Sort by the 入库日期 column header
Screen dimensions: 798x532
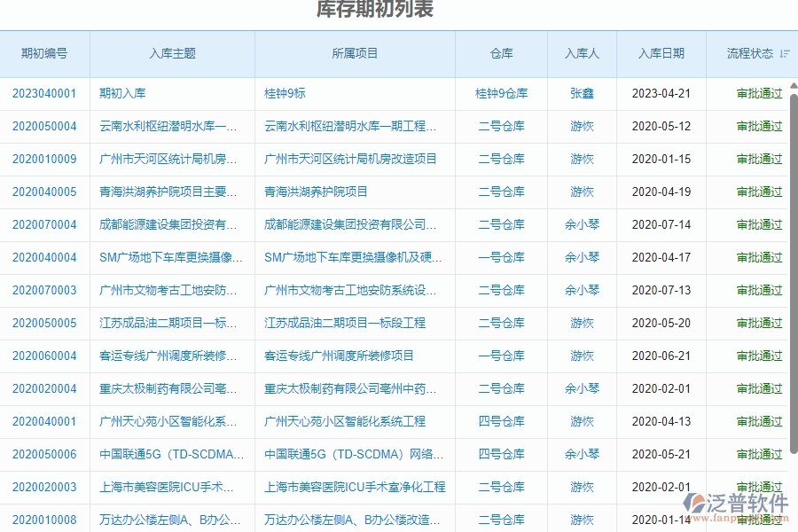[661, 53]
